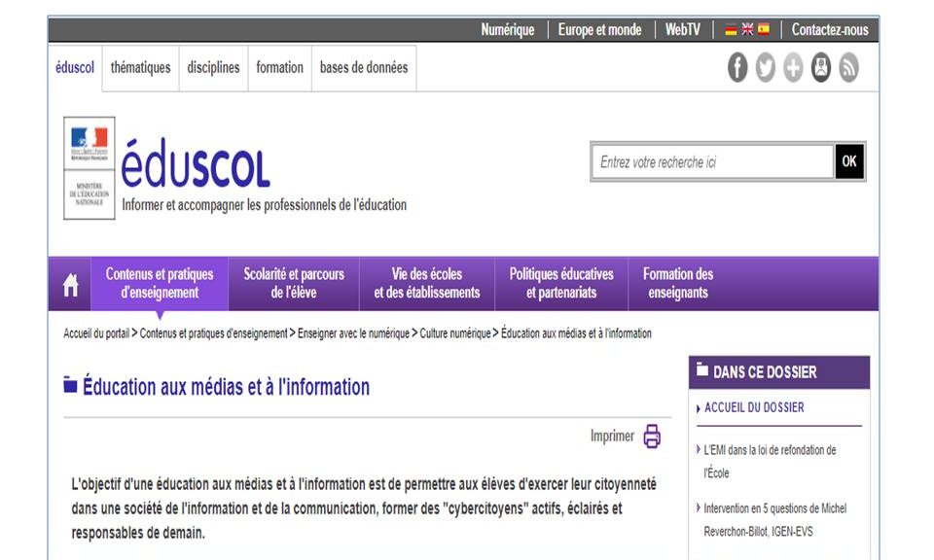934x560 pixels.
Task: Open Europe et monde in top bar
Action: (x=600, y=30)
